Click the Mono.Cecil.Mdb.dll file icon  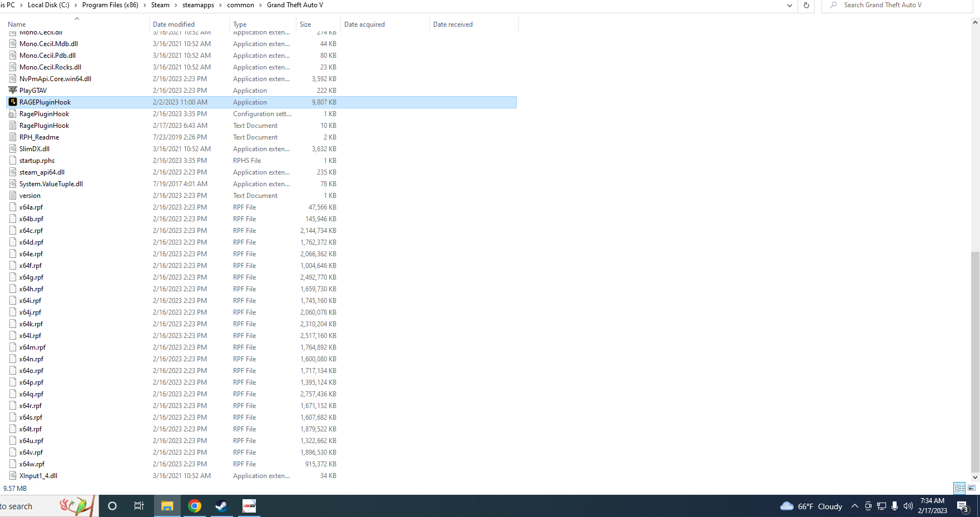click(13, 44)
